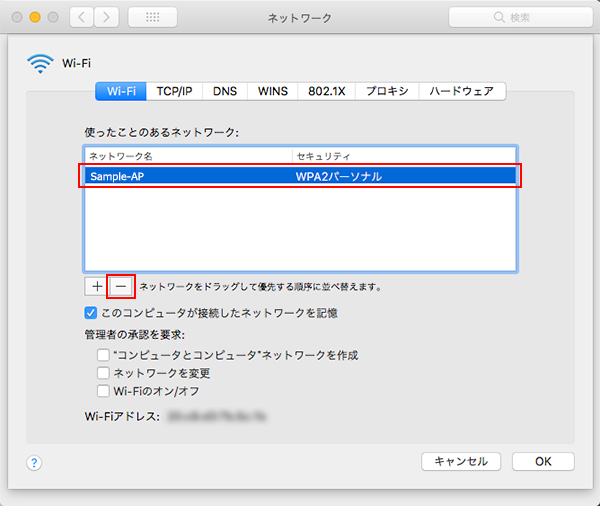The width and height of the screenshot is (600, 506).
Task: Enable the ネットワークを変更 checkbox
Action: [103, 373]
